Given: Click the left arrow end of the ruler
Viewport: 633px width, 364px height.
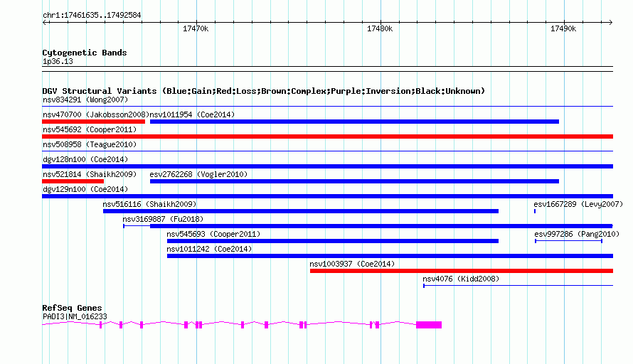Looking at the screenshot, I should 44,22.
